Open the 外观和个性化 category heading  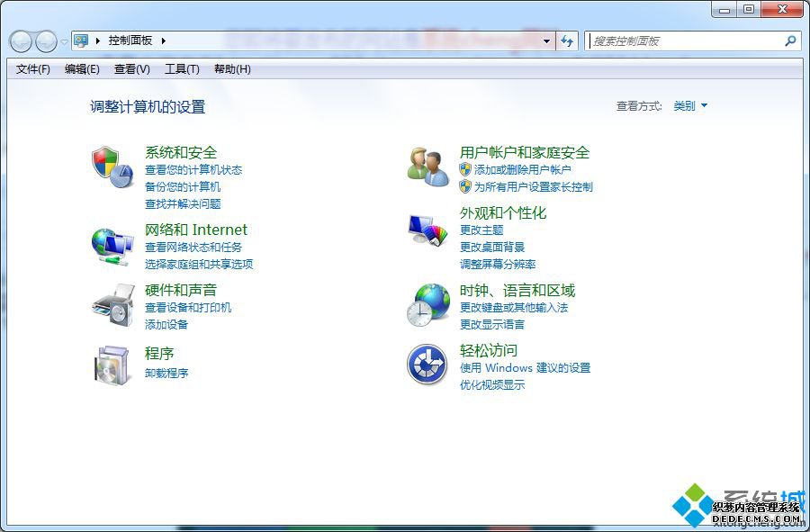(x=502, y=212)
